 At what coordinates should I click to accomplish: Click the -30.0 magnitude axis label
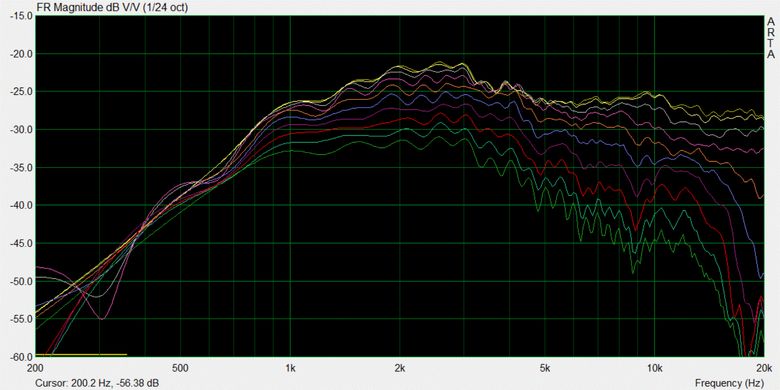[21, 130]
